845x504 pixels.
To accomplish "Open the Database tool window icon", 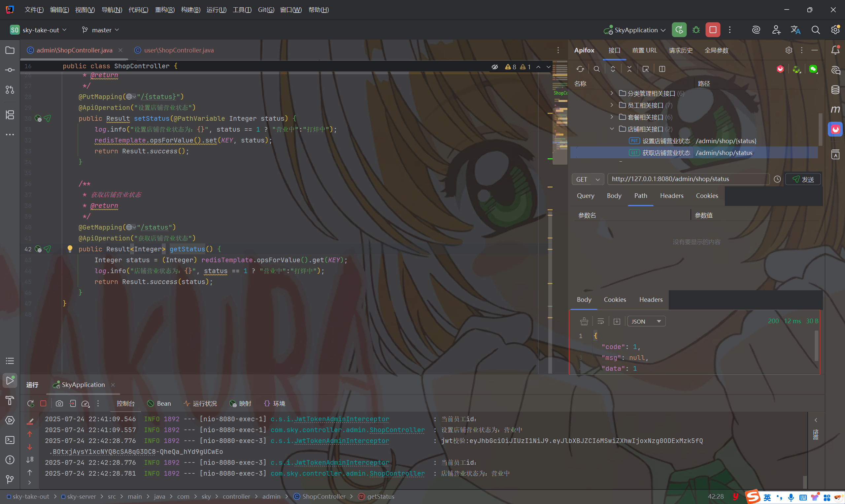I will (835, 90).
